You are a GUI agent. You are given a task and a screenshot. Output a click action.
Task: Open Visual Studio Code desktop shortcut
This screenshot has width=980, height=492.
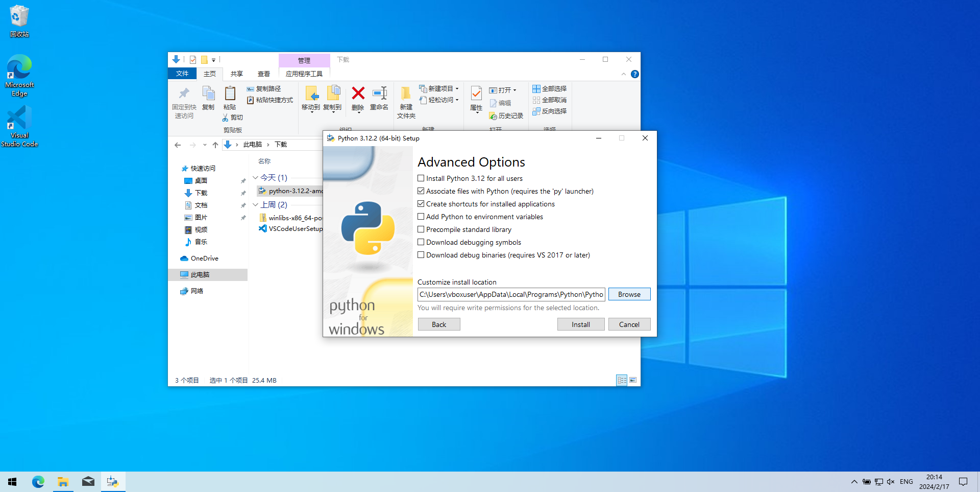19,126
